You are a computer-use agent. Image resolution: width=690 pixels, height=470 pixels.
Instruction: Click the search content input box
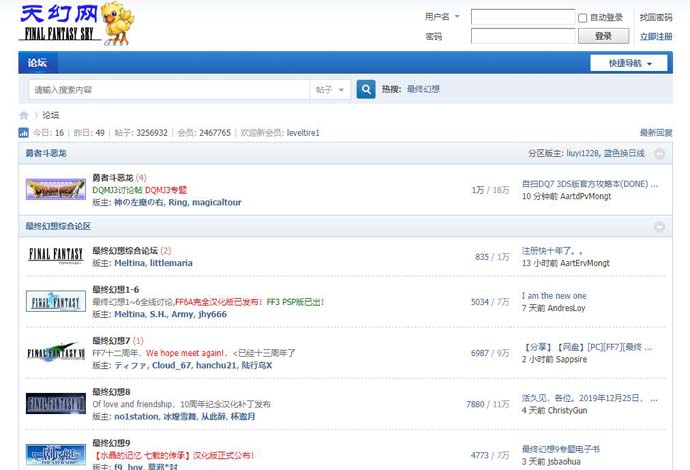[x=169, y=90]
